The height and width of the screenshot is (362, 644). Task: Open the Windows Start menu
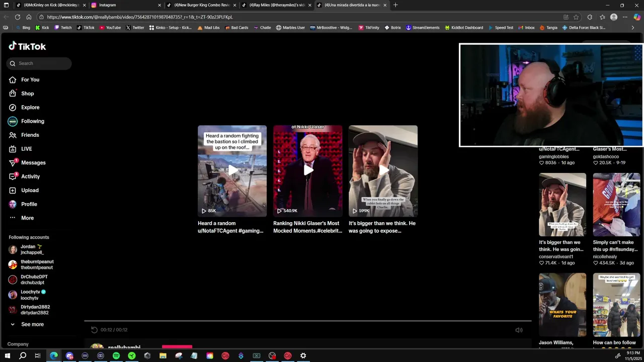7,356
